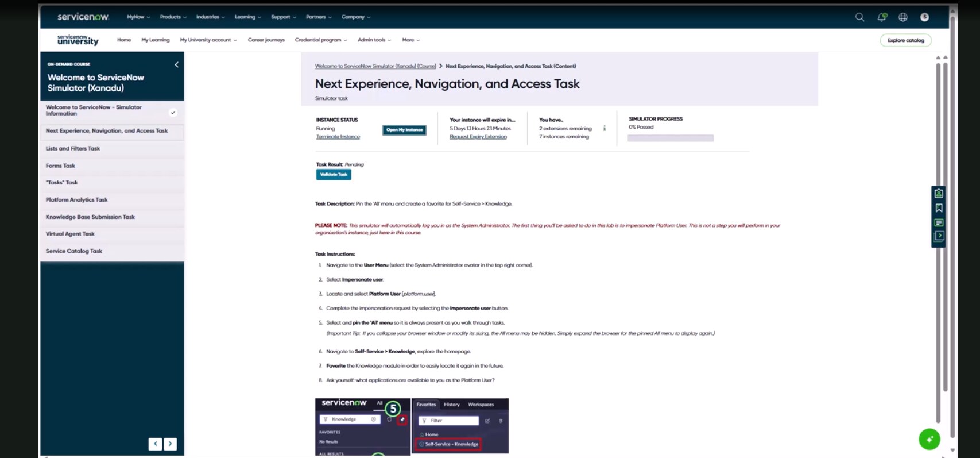Click the Open My Instance button
Image resolution: width=980 pixels, height=458 pixels.
[x=405, y=130]
